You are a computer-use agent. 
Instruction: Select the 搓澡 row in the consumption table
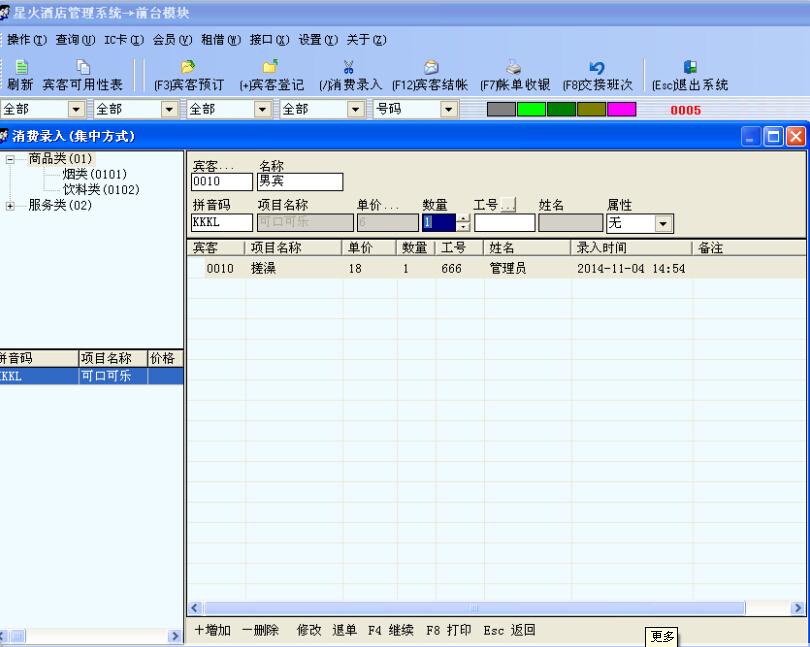(x=496, y=268)
